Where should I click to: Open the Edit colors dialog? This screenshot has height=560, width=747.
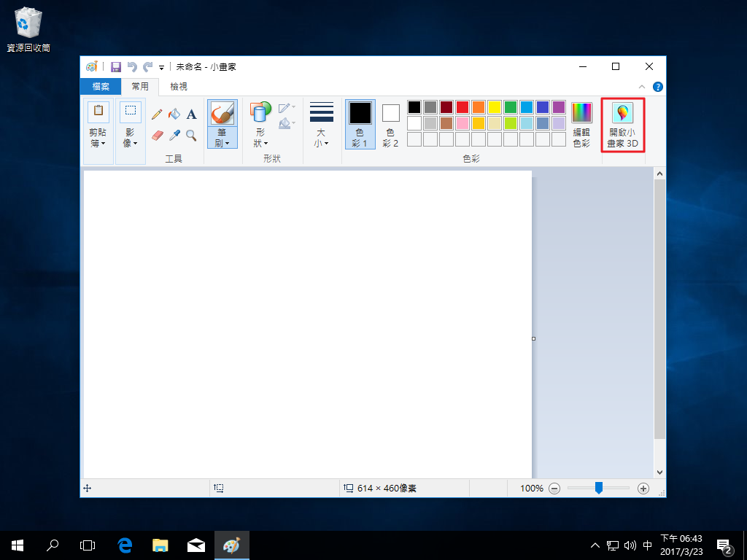(x=581, y=124)
